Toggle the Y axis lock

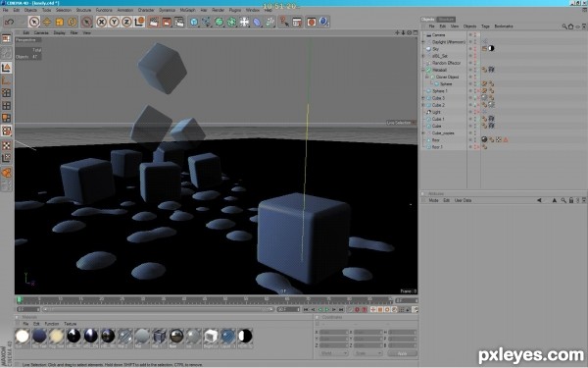(114, 22)
